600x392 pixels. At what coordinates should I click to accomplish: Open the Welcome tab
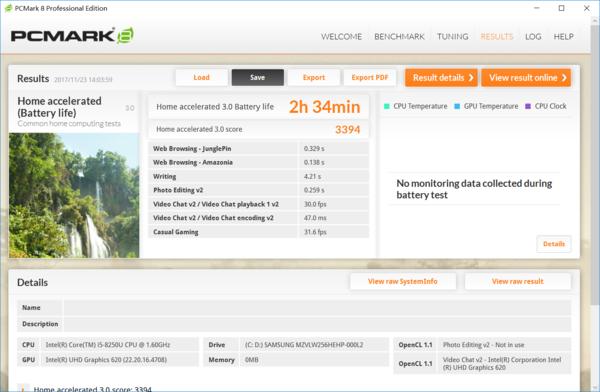341,36
